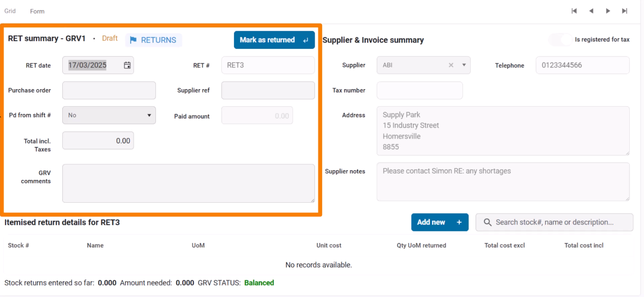Switch to the Form tab
Image resolution: width=644 pixels, height=297 pixels.
pos(37,11)
